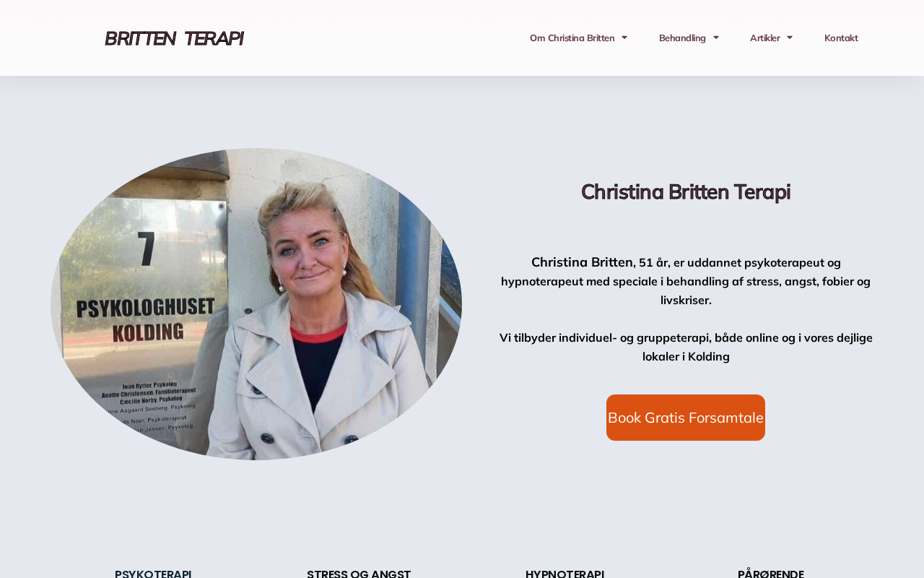This screenshot has width=924, height=578.
Task: Expand the Behandling dropdown arrow
Action: pyautogui.click(x=715, y=38)
